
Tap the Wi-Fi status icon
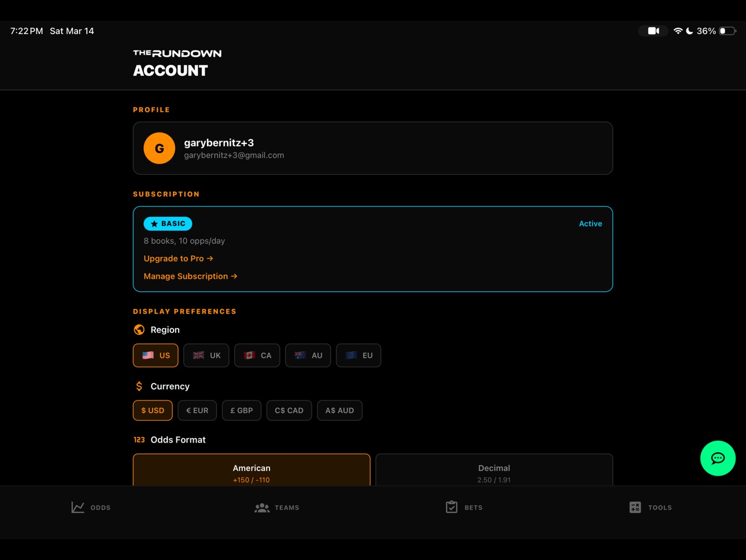point(678,31)
